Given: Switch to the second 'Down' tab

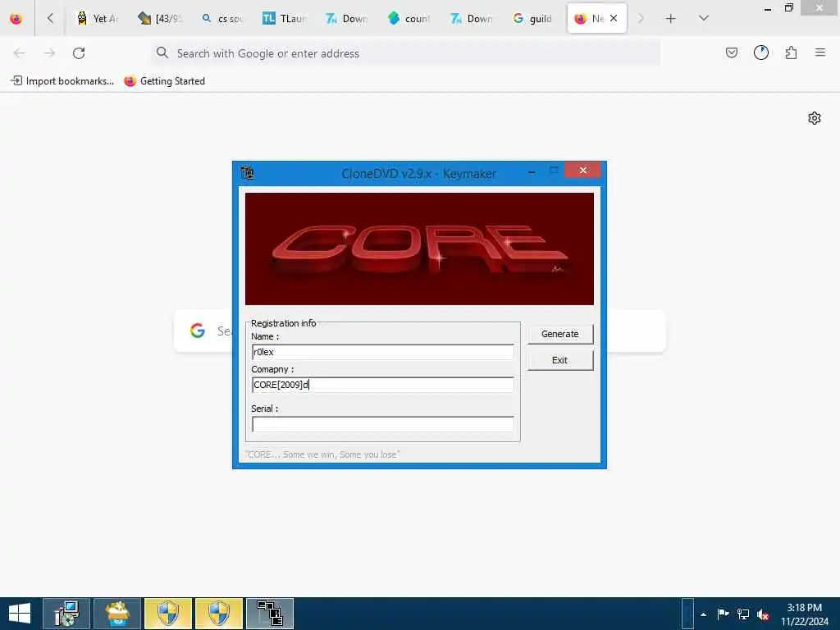Looking at the screenshot, I should 471,19.
